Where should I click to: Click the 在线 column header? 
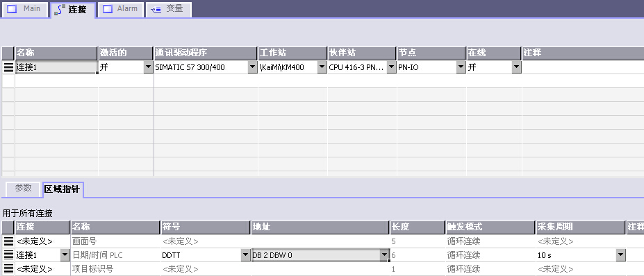point(494,53)
